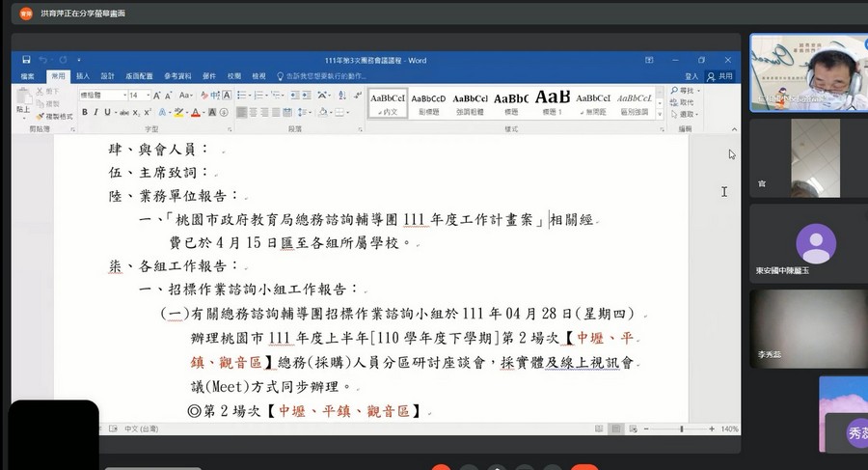Viewport: 868px width, 470px height.
Task: Click the 140% zoom level indicator
Action: point(729,429)
